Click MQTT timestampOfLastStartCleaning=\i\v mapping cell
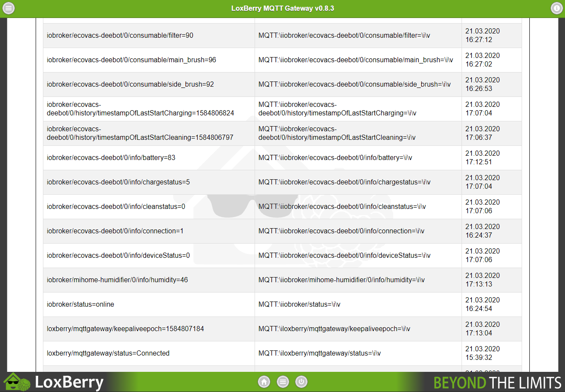Screen dimensions: 565x392 pos(358,133)
